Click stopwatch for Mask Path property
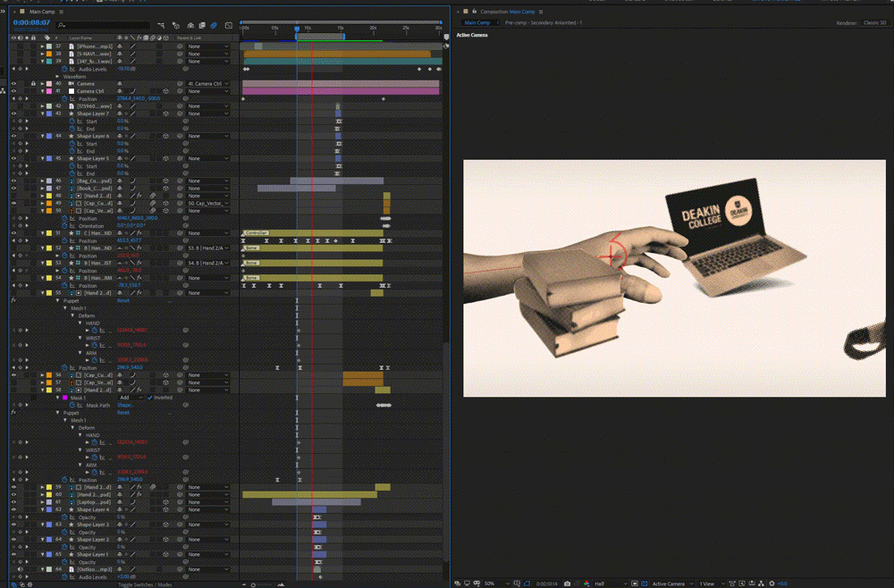This screenshot has height=588, width=894. [72, 405]
